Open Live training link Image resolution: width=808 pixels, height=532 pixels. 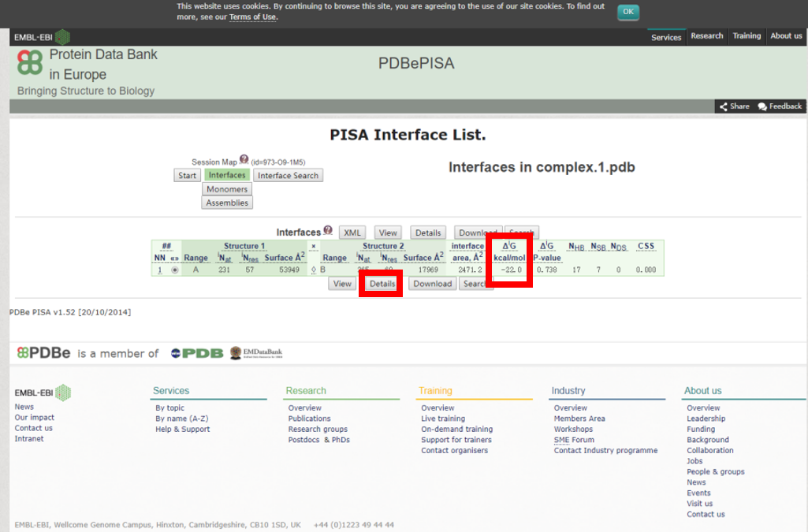pyautogui.click(x=443, y=419)
